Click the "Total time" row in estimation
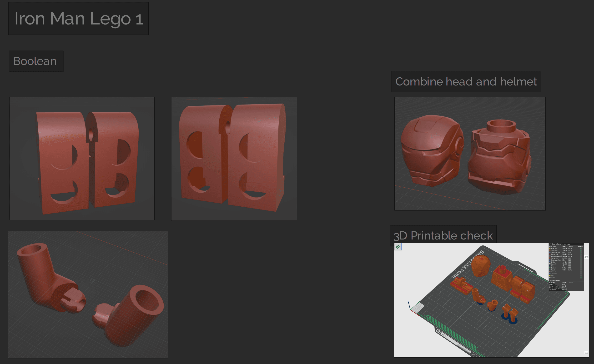 [x=558, y=290]
